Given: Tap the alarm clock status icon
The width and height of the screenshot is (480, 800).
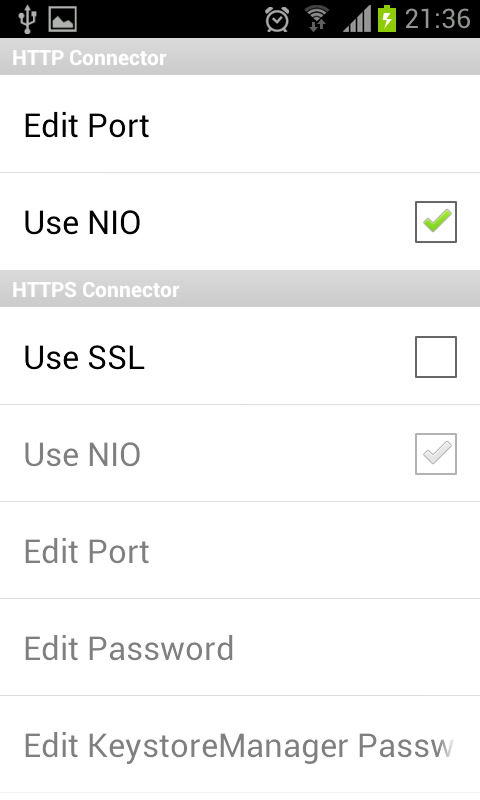Looking at the screenshot, I should click(277, 20).
